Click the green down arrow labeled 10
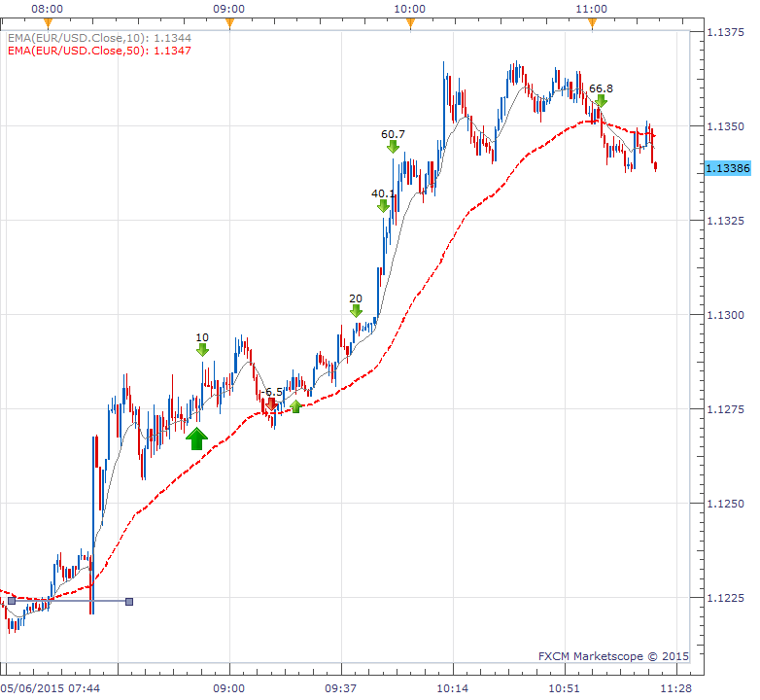The image size is (760, 700). pos(202,350)
